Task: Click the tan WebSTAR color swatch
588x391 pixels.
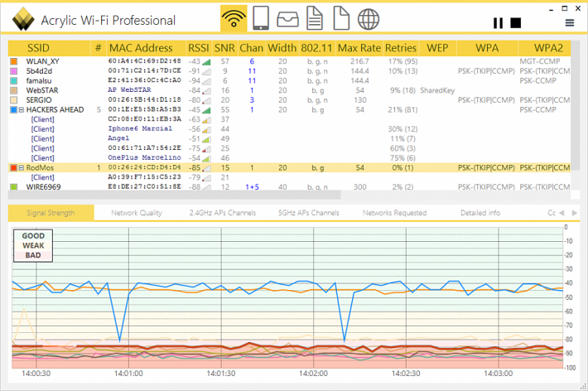Action: point(14,90)
